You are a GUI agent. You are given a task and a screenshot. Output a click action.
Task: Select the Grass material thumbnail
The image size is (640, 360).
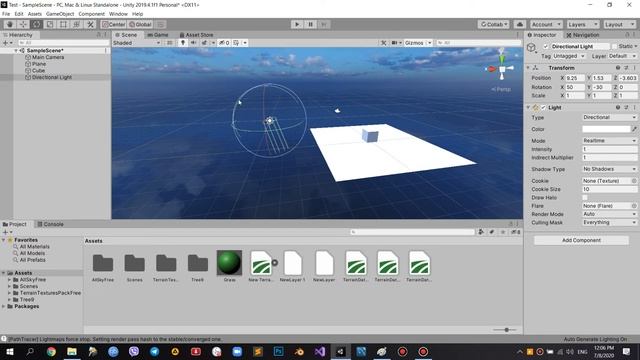[x=229, y=263]
